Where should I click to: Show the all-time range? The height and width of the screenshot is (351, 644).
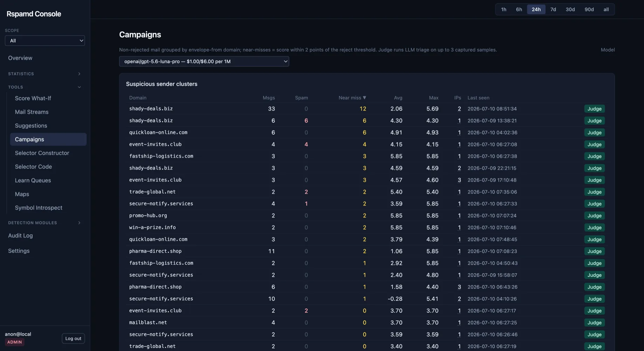tap(606, 9)
